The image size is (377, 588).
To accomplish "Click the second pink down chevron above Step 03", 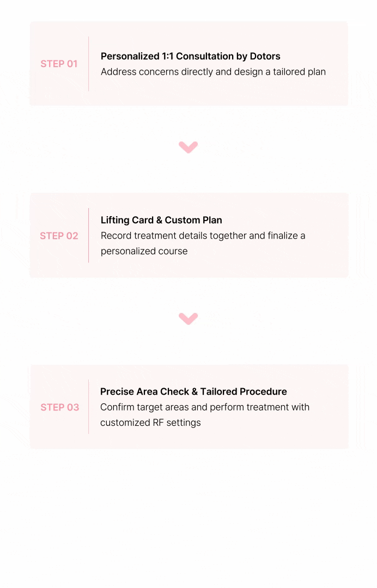I will (188, 318).
